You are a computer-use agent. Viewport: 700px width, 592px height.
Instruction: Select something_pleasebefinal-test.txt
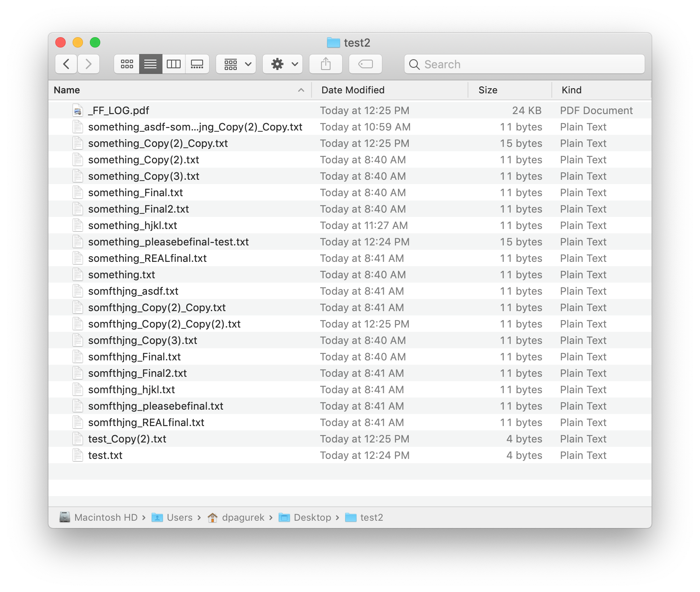tap(169, 242)
